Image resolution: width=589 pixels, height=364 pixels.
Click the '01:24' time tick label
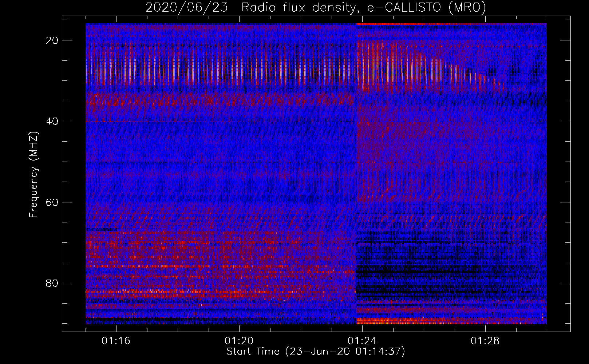coord(362,341)
